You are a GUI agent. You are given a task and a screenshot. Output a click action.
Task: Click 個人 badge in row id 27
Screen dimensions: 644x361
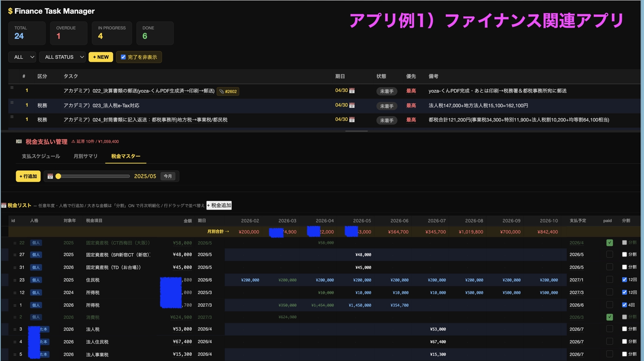(x=36, y=255)
